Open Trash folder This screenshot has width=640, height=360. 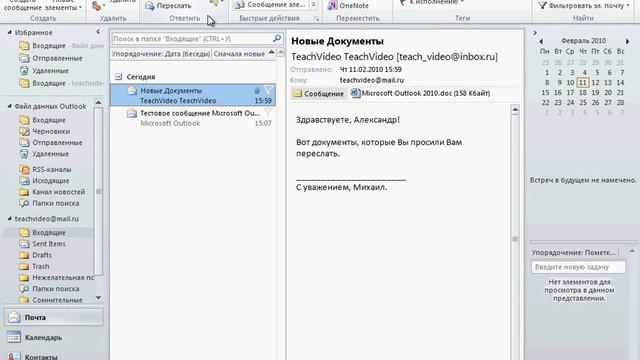[x=40, y=267]
